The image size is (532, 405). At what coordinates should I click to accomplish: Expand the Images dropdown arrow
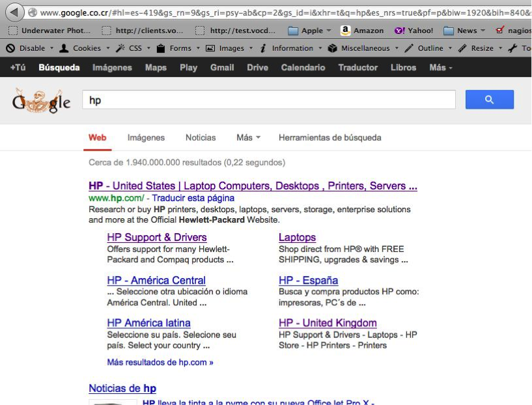pos(251,48)
